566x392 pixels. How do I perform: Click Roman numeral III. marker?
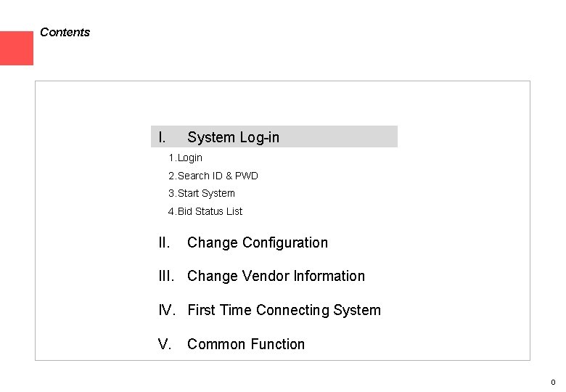pyautogui.click(x=167, y=276)
